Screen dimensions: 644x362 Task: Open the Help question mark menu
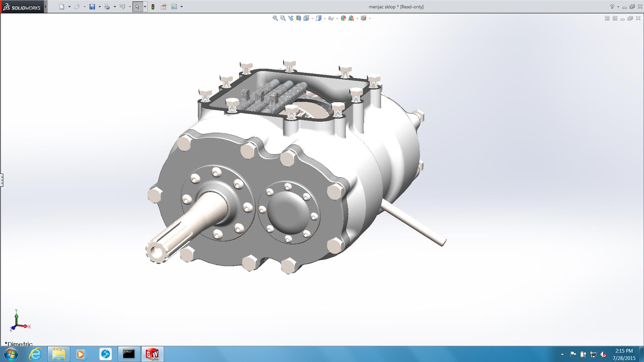tap(612, 7)
